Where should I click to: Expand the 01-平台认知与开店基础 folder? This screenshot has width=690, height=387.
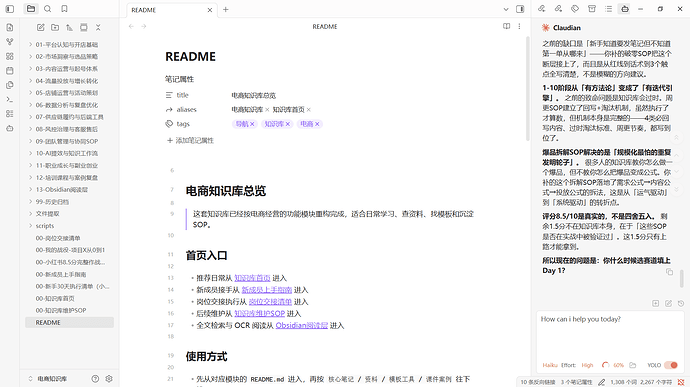tap(30, 44)
